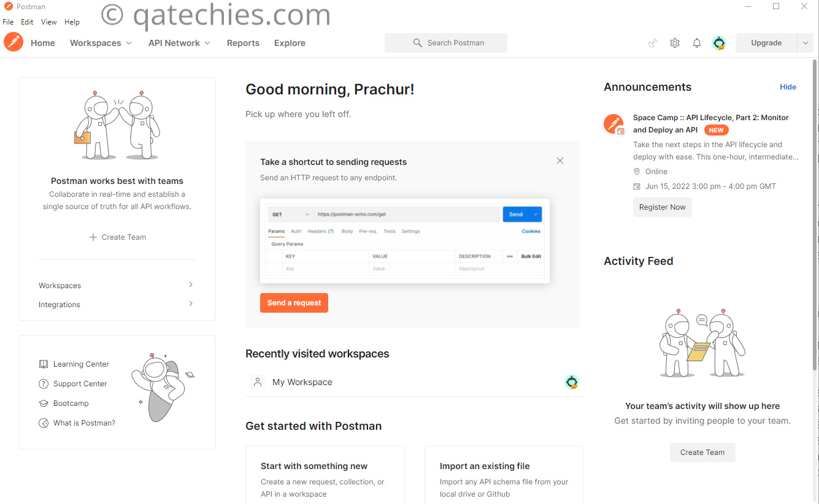The height and width of the screenshot is (504, 819).
Task: Click the Search Postman field
Action: pos(446,43)
